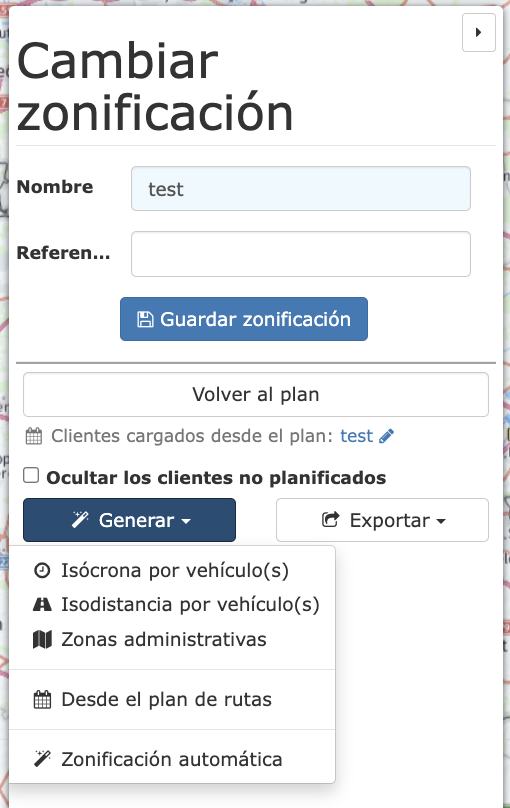Image resolution: width=510 pixels, height=808 pixels.
Task: Click Guardar zonificación button
Action: point(244,319)
